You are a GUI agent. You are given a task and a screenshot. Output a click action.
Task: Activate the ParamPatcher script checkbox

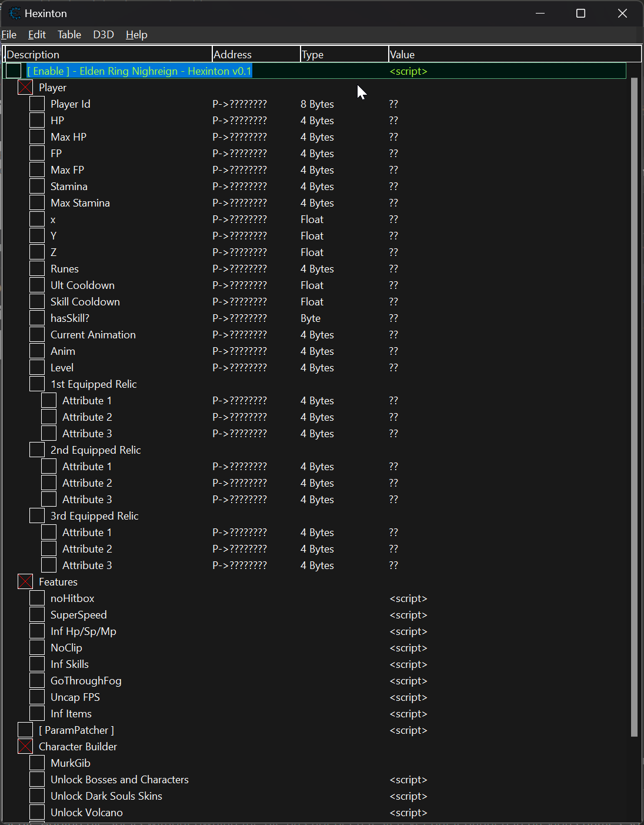coord(25,730)
